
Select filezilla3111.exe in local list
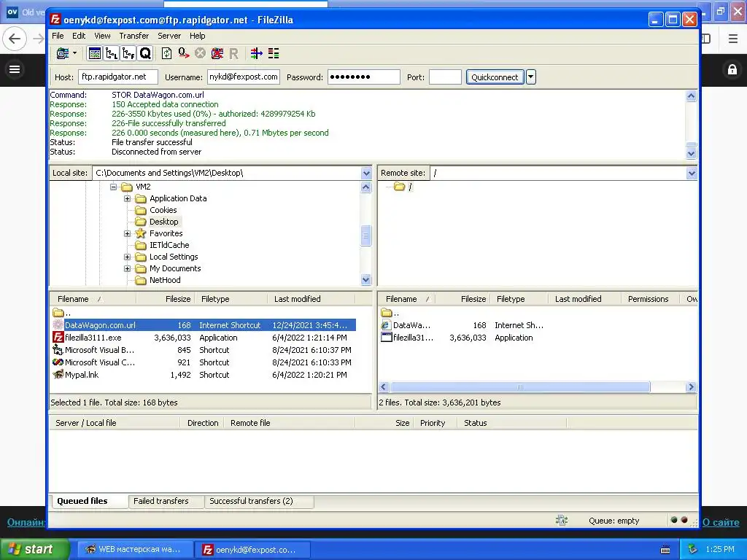coord(204,338)
